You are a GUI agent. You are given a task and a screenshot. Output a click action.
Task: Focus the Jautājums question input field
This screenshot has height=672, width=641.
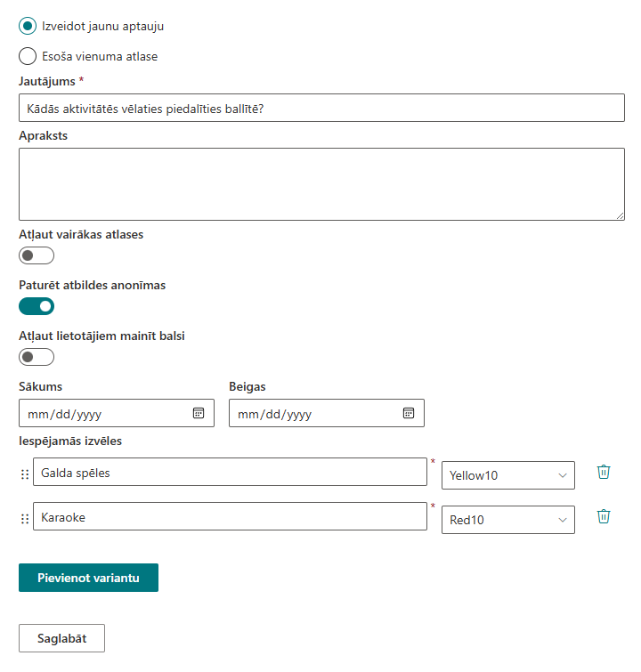[x=321, y=108]
